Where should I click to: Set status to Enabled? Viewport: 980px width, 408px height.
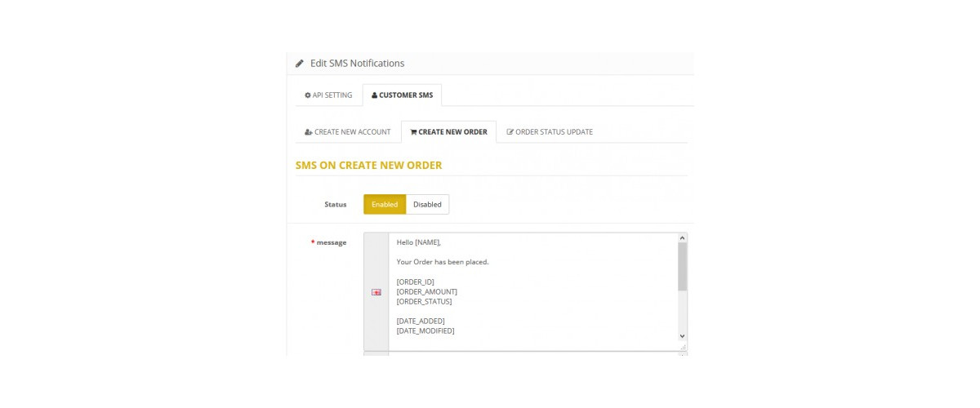click(385, 204)
